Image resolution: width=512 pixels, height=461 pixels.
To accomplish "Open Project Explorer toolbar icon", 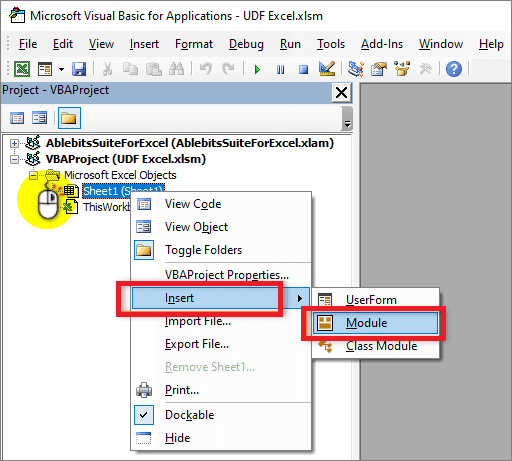I will [355, 69].
